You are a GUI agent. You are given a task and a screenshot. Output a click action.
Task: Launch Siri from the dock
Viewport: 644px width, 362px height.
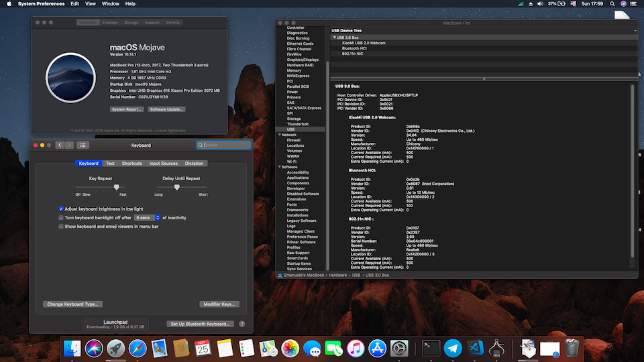point(93,348)
